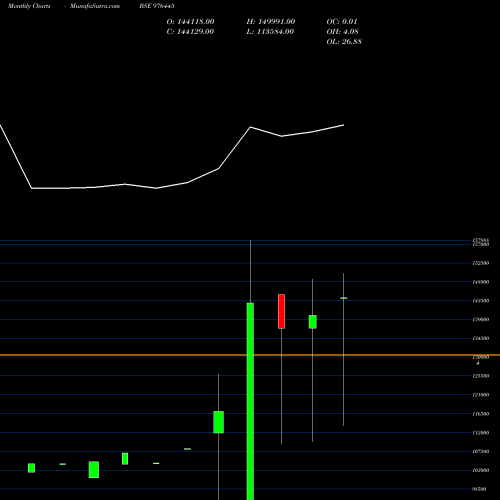
Task: Select the open value O: 144118.00
Action: 190,22
